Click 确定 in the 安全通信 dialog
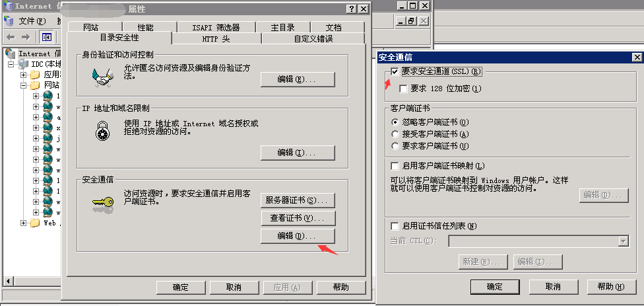 (495, 287)
